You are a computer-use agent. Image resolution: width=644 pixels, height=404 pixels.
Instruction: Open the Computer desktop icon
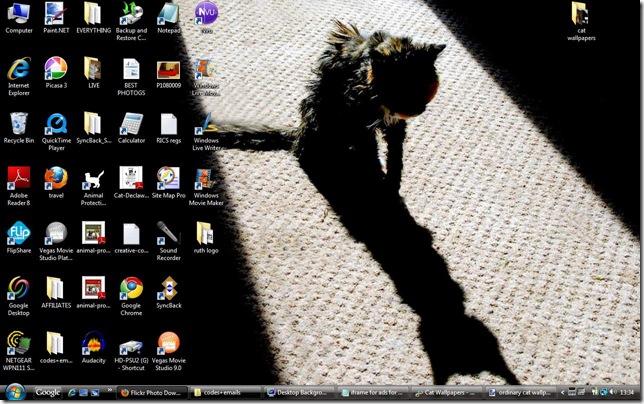point(18,18)
